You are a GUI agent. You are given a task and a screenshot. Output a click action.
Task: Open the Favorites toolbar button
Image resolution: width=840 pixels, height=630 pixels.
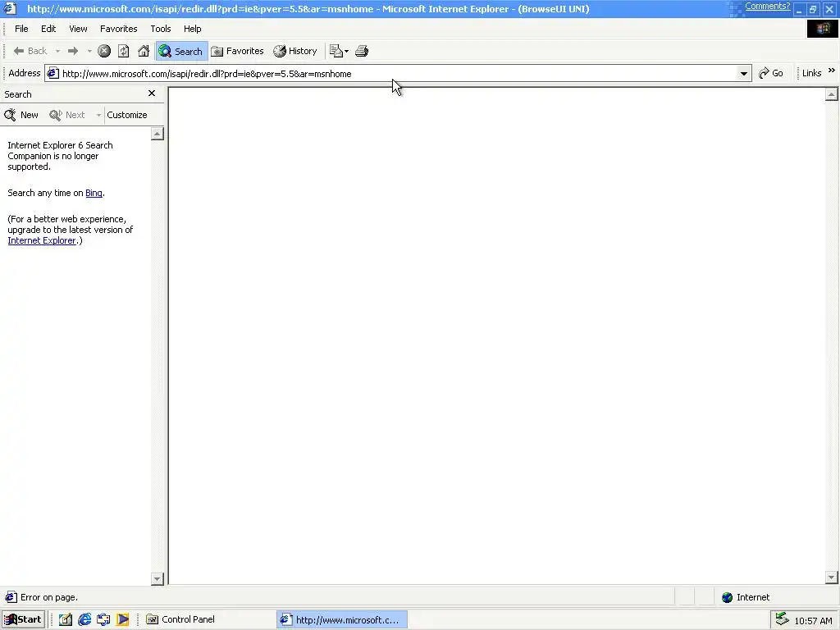pyautogui.click(x=237, y=51)
